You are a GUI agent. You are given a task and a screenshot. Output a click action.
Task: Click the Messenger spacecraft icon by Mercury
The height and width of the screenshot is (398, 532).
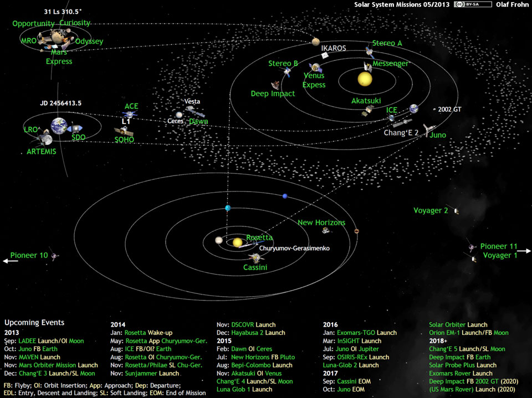[x=367, y=66]
